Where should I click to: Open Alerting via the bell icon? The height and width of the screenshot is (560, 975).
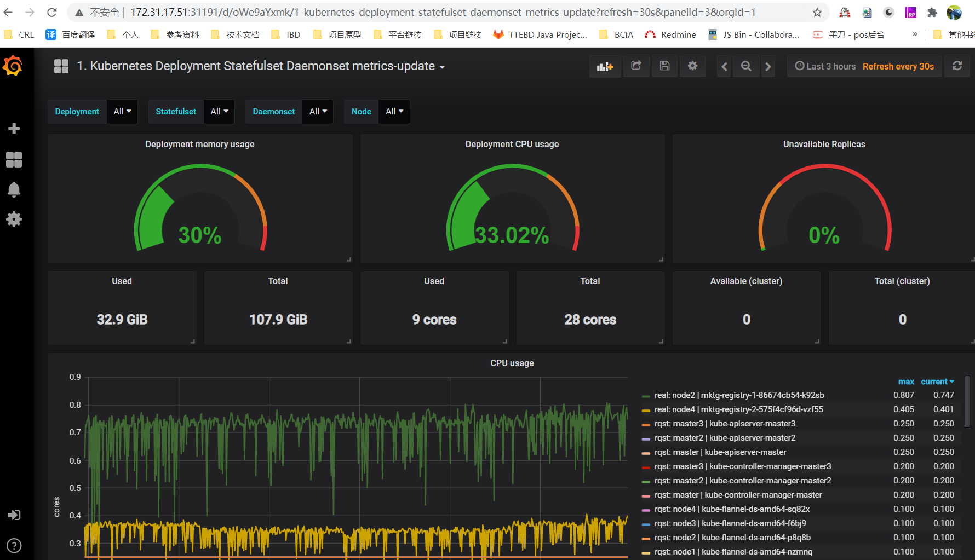coord(14,189)
